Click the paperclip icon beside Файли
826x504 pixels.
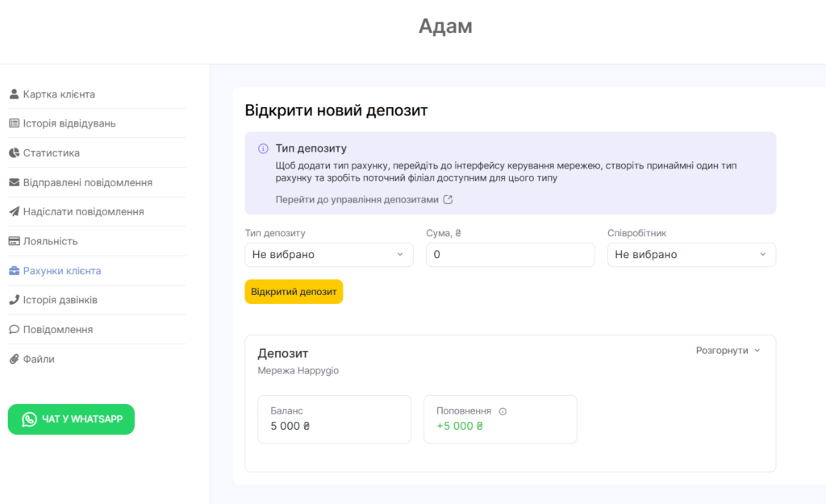tap(14, 359)
